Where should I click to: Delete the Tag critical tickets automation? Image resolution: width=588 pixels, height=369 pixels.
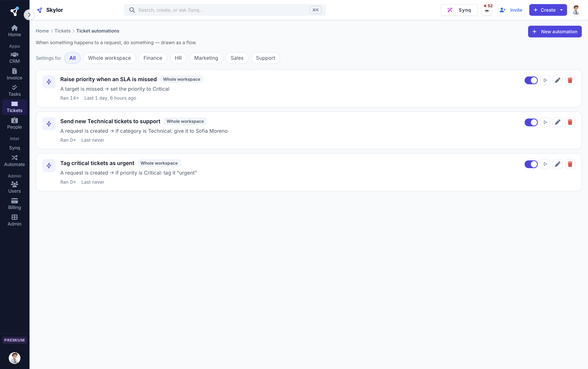[x=570, y=164]
